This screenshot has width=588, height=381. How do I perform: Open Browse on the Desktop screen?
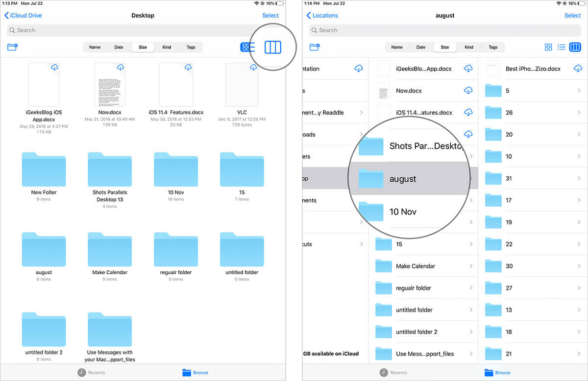(195, 373)
